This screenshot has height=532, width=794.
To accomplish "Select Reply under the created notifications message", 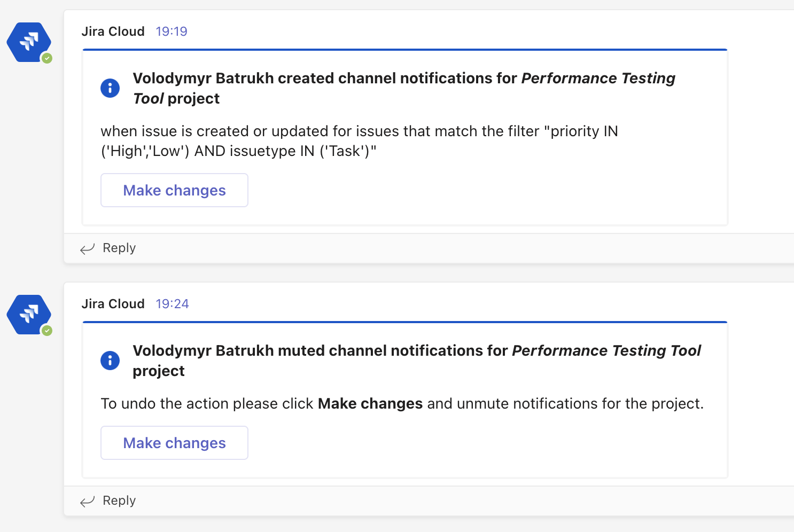I will click(119, 248).
